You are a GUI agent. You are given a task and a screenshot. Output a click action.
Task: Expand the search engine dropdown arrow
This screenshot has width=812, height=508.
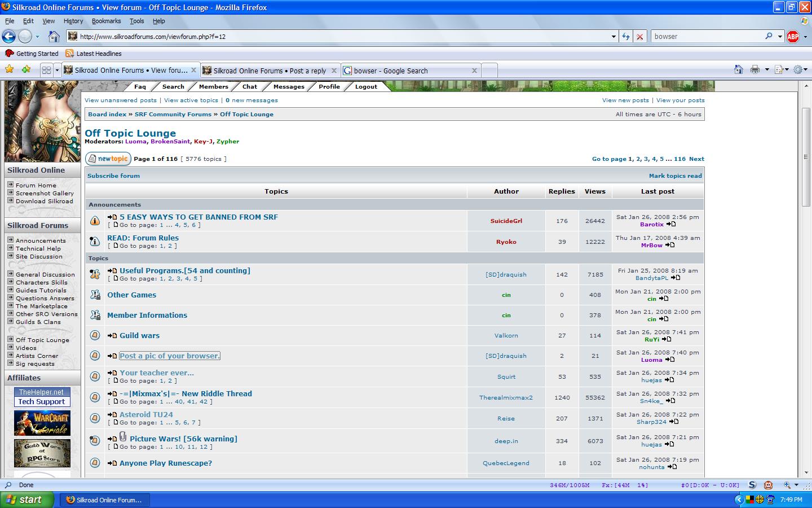click(780, 37)
